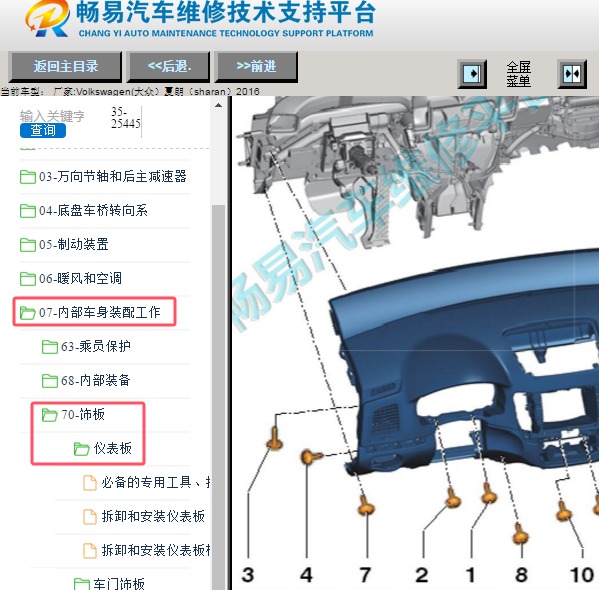Click callout number 1 in diagram
The image size is (599, 590).
click(471, 574)
